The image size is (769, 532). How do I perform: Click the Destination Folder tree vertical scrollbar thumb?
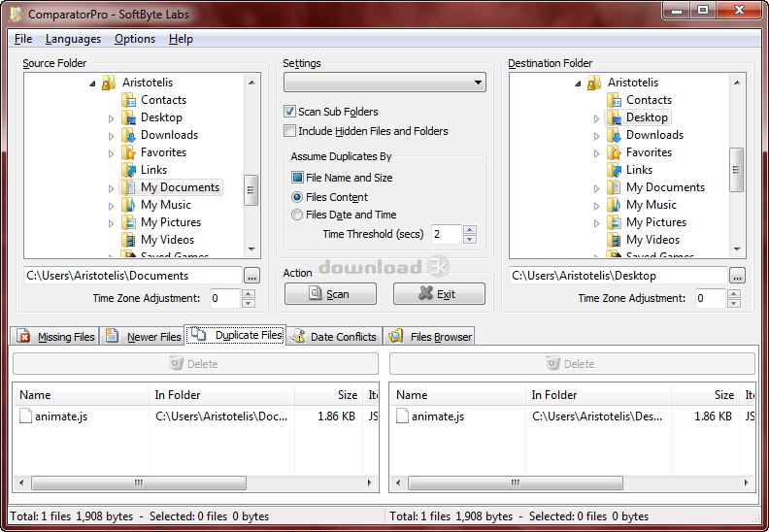(x=736, y=170)
